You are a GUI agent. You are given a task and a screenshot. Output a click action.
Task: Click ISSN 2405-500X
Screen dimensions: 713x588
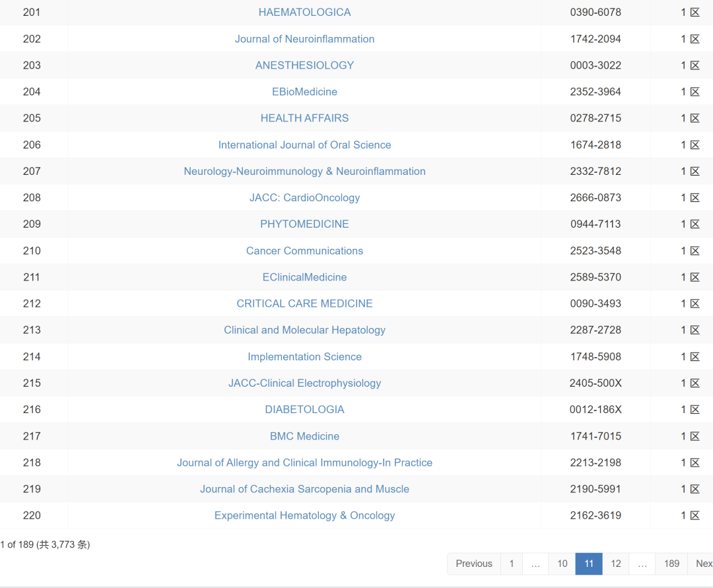point(595,383)
